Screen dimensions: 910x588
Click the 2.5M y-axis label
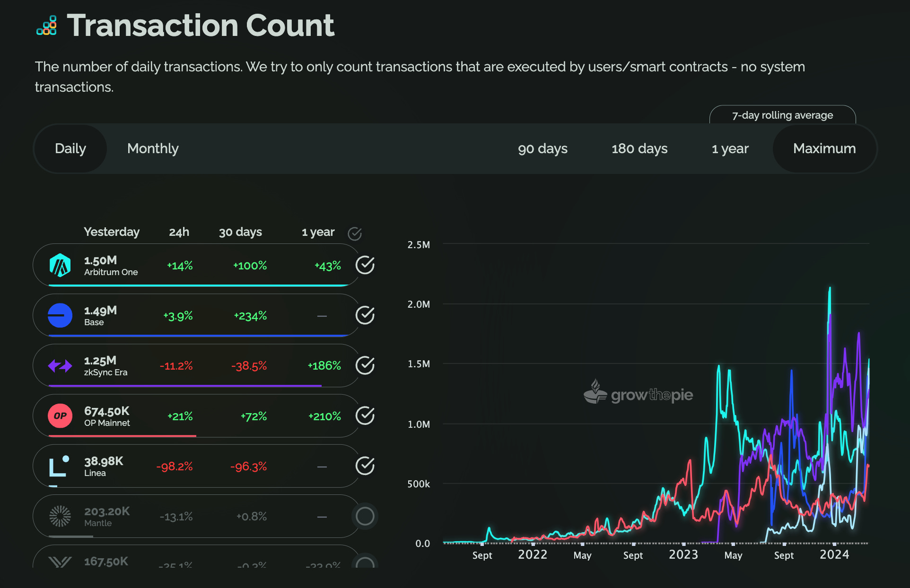419,245
